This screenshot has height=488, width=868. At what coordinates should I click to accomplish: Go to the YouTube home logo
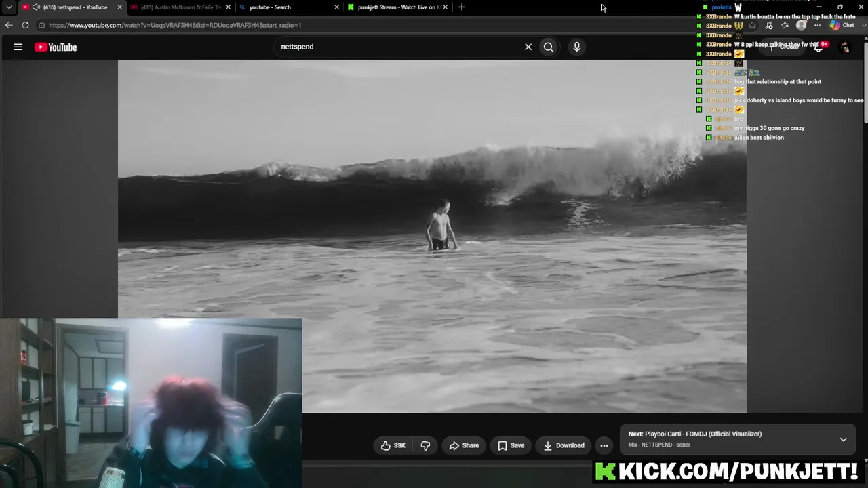tap(56, 47)
